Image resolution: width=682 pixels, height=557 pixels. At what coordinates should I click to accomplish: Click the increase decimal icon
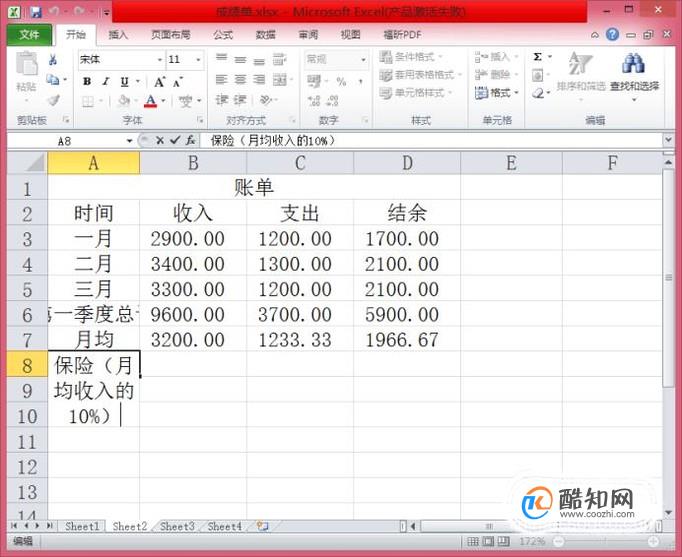pos(314,101)
